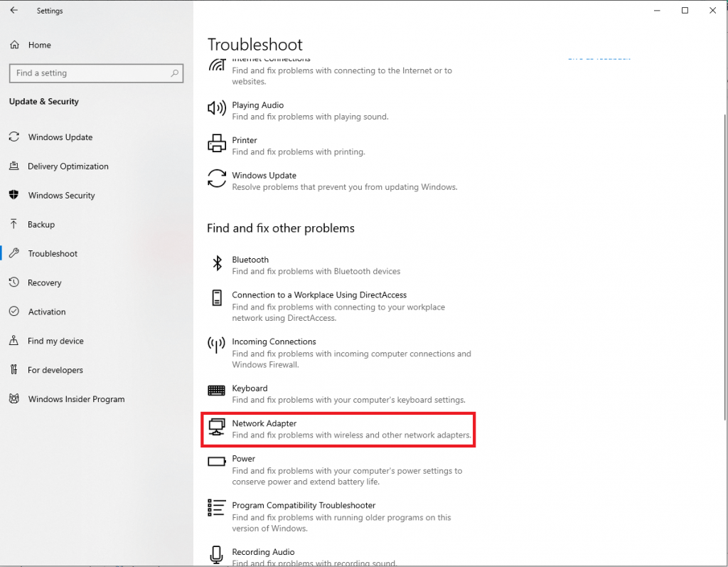Click the Incoming Connections antenna icon

coord(216,345)
